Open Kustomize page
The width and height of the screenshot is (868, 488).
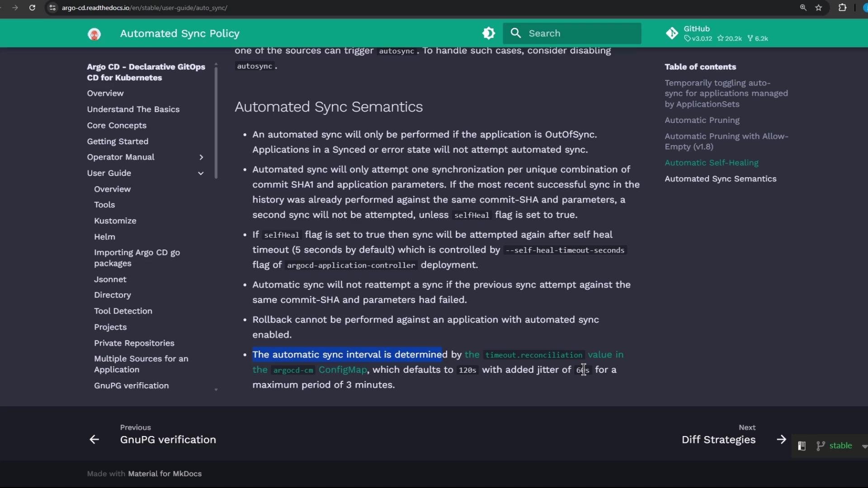(x=115, y=221)
